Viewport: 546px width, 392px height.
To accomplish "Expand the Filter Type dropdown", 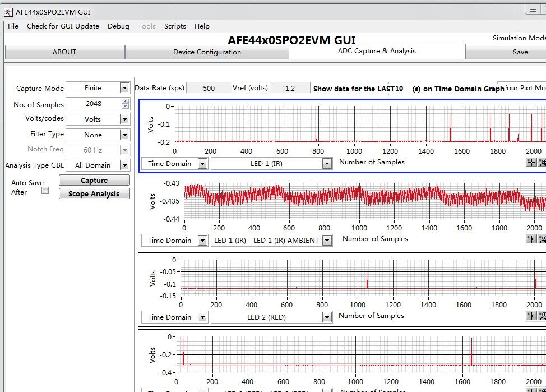I will coord(124,135).
